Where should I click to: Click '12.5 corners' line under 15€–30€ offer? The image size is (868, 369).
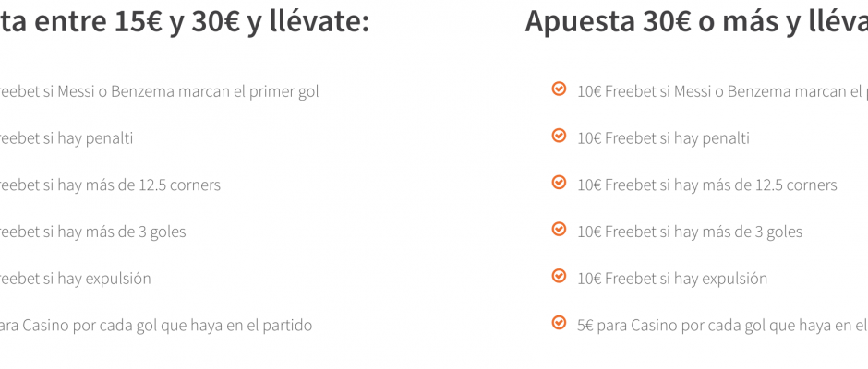click(110, 184)
